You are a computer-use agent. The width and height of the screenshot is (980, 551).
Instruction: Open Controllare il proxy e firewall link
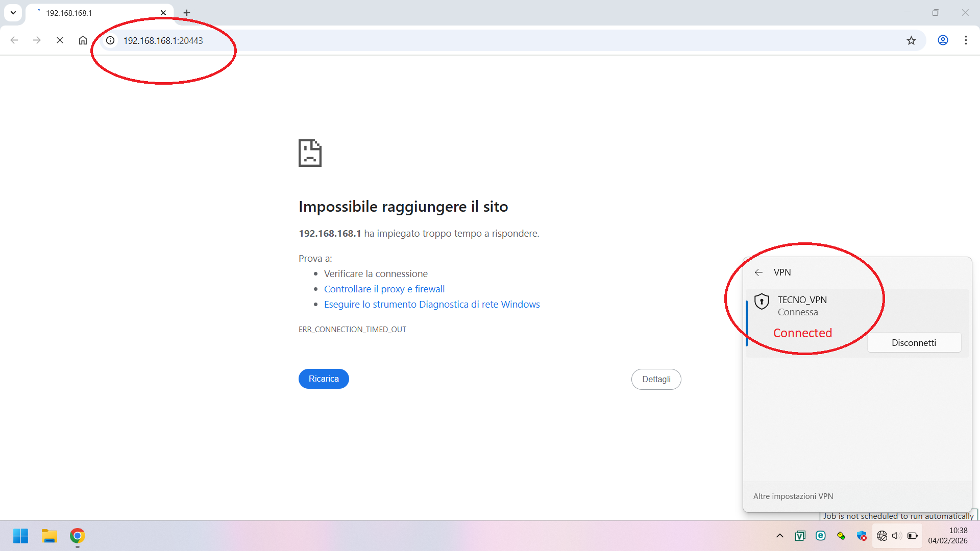pos(384,289)
